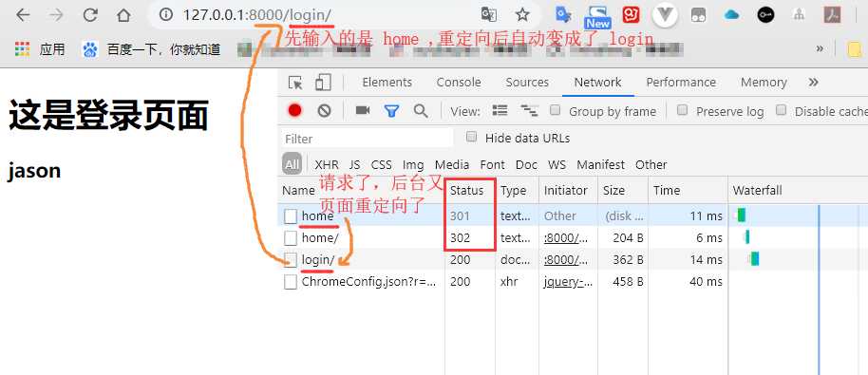Screen dimensions: 868x375
Task: Select the home request row
Action: click(573, 216)
